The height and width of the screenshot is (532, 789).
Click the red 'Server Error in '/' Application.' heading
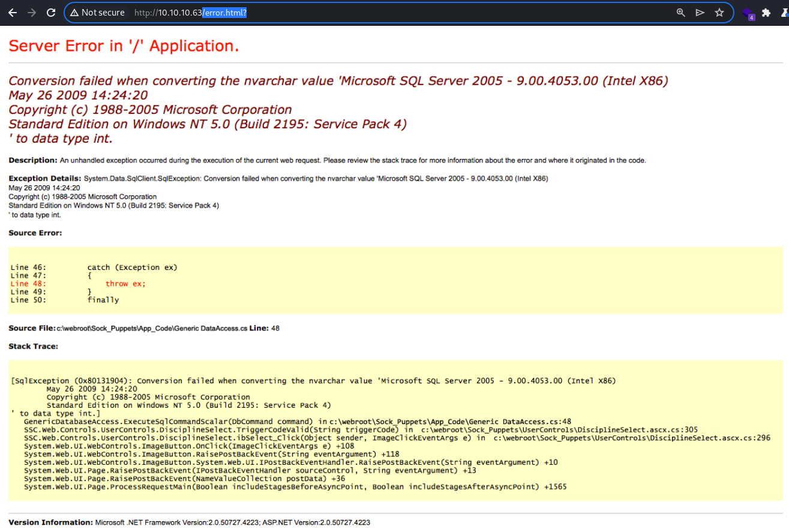coord(124,46)
